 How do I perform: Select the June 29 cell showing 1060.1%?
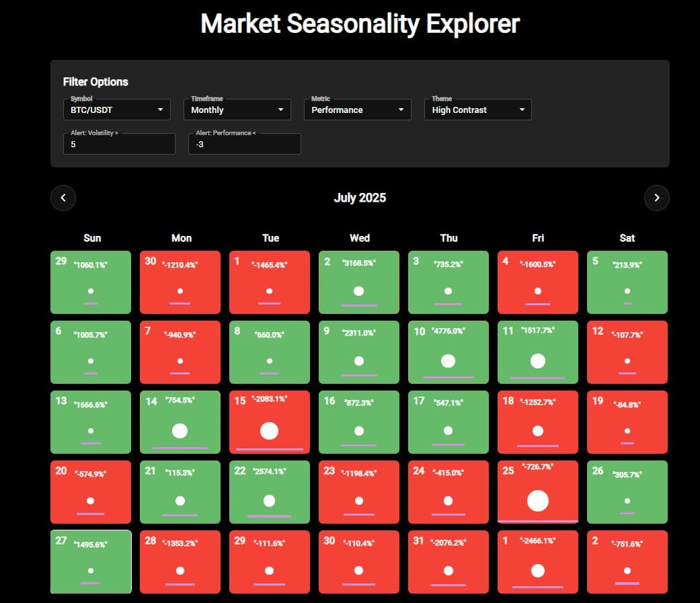[x=91, y=282]
